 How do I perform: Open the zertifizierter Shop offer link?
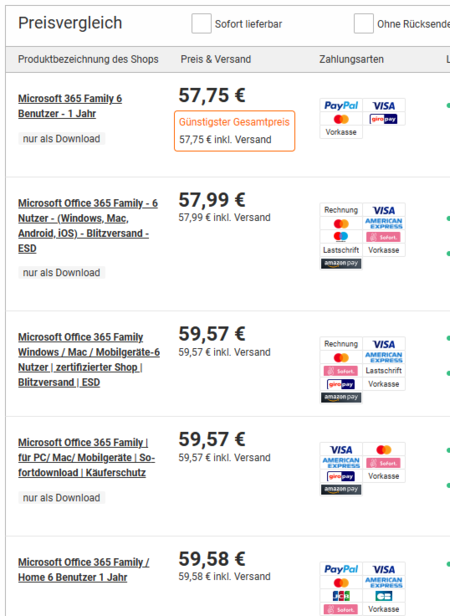[x=89, y=360]
